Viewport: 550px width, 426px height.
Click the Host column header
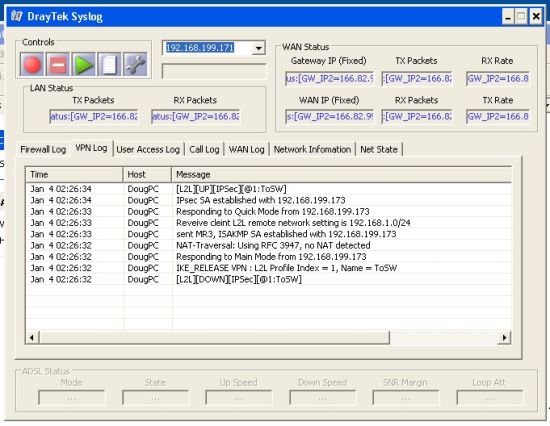coord(147,174)
